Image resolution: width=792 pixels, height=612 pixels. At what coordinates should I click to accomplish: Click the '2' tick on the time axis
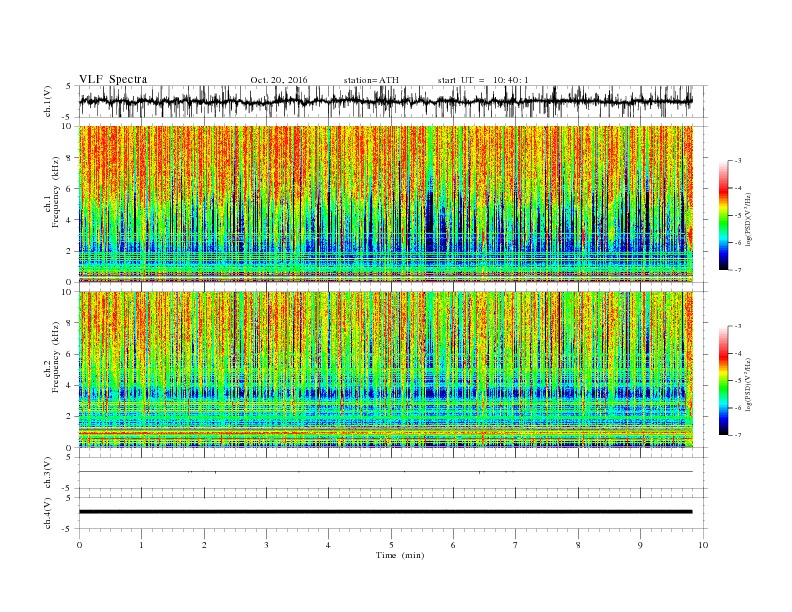[204, 545]
